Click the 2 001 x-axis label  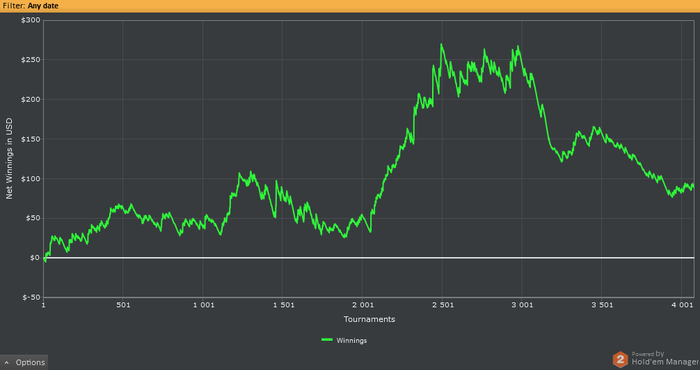362,305
